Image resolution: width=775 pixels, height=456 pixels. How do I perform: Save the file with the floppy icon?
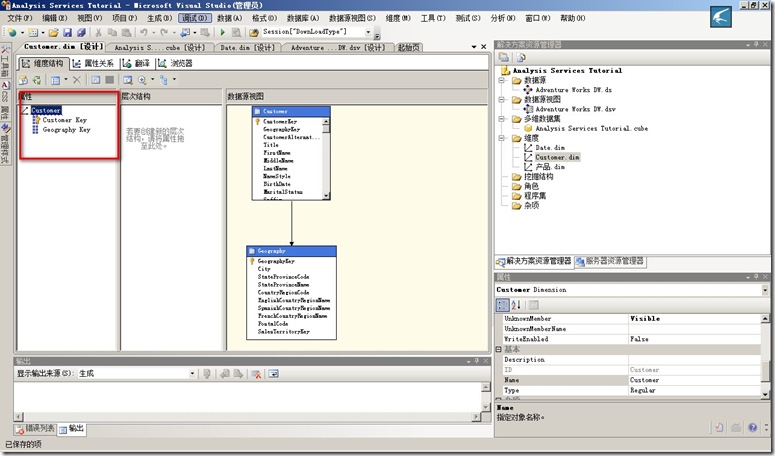67,33
